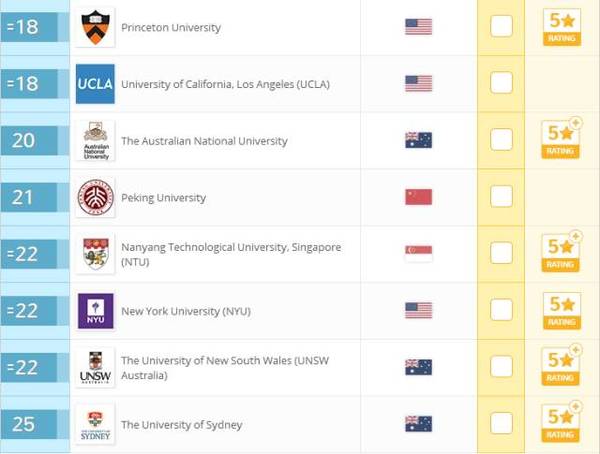Open the University of California, Los Angeles link
600x454 pixels.
click(225, 84)
